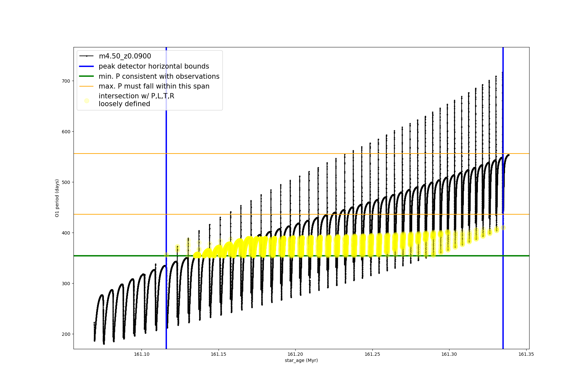This screenshot has height=392, width=588.
Task: Click the 500 y-axis tick label
Action: [66, 182]
